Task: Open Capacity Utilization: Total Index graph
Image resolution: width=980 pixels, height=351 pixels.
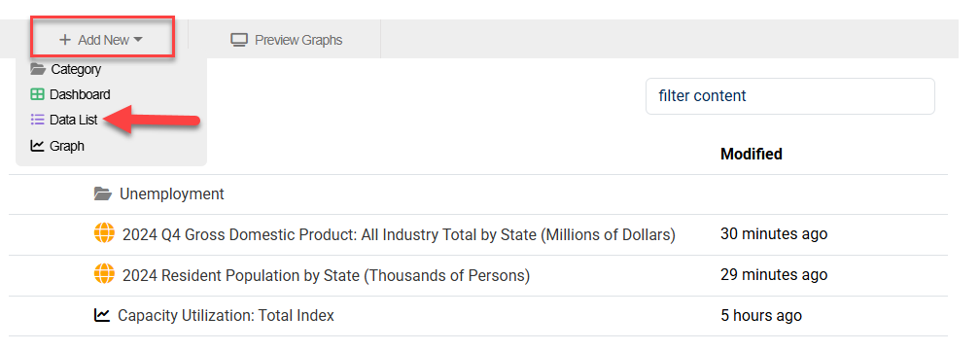Action: pos(226,315)
